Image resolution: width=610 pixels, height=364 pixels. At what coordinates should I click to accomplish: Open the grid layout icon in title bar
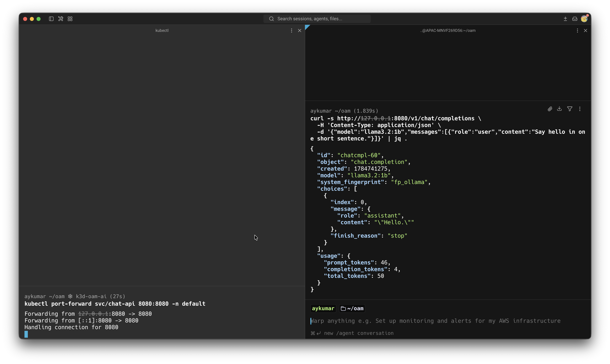pyautogui.click(x=70, y=19)
